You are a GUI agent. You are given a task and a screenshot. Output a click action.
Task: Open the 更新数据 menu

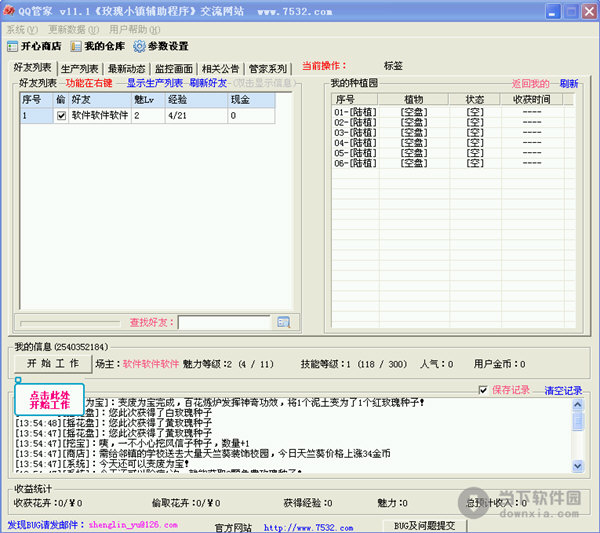(73, 29)
